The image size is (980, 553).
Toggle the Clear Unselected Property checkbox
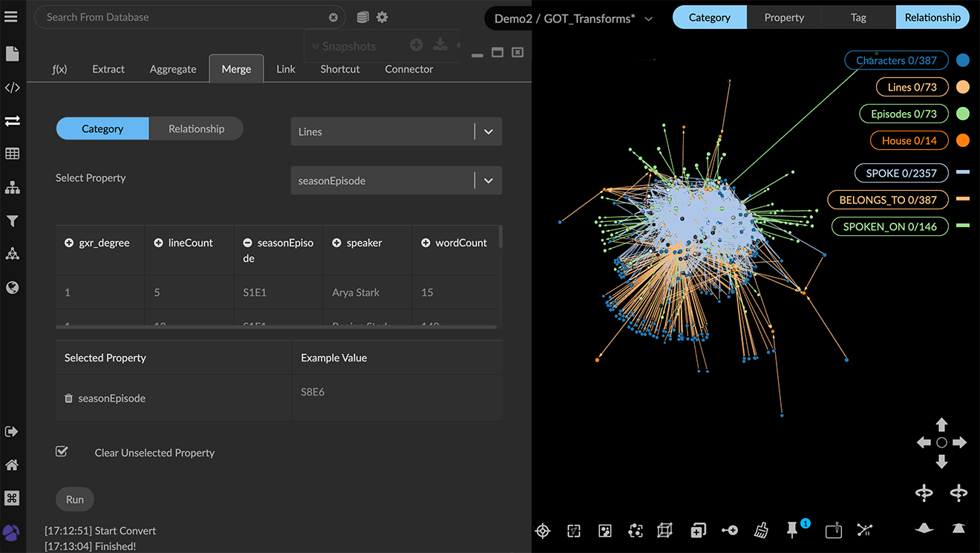tap(62, 452)
